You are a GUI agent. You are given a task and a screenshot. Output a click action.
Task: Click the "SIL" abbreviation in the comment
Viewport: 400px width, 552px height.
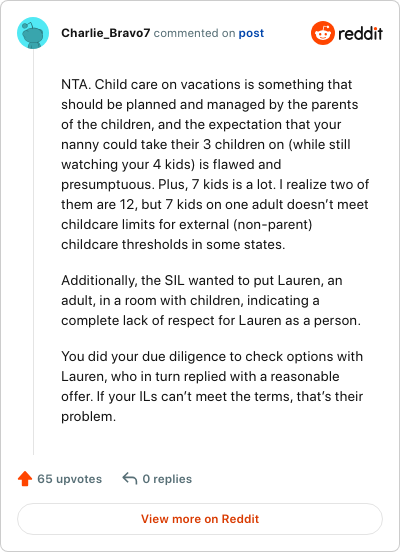point(175,281)
